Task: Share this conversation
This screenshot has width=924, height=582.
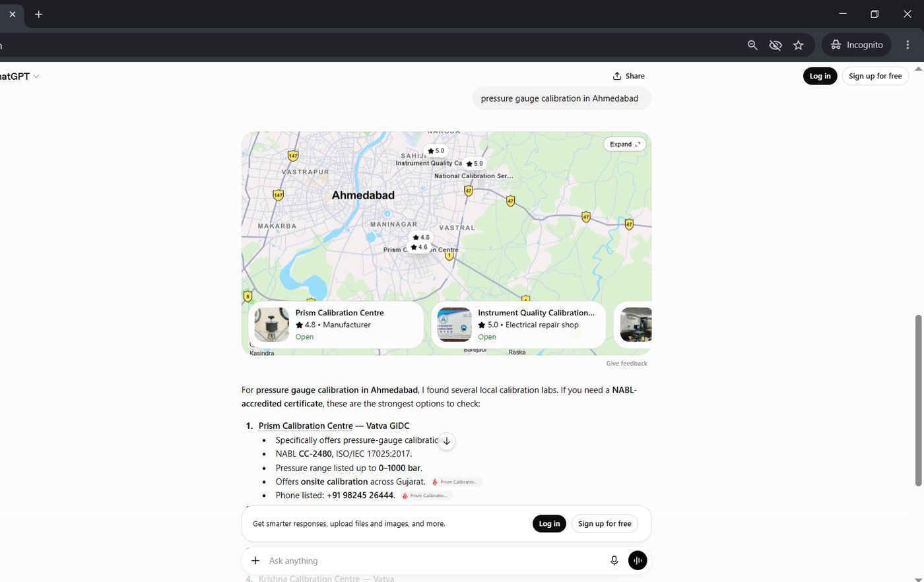Action: click(628, 76)
